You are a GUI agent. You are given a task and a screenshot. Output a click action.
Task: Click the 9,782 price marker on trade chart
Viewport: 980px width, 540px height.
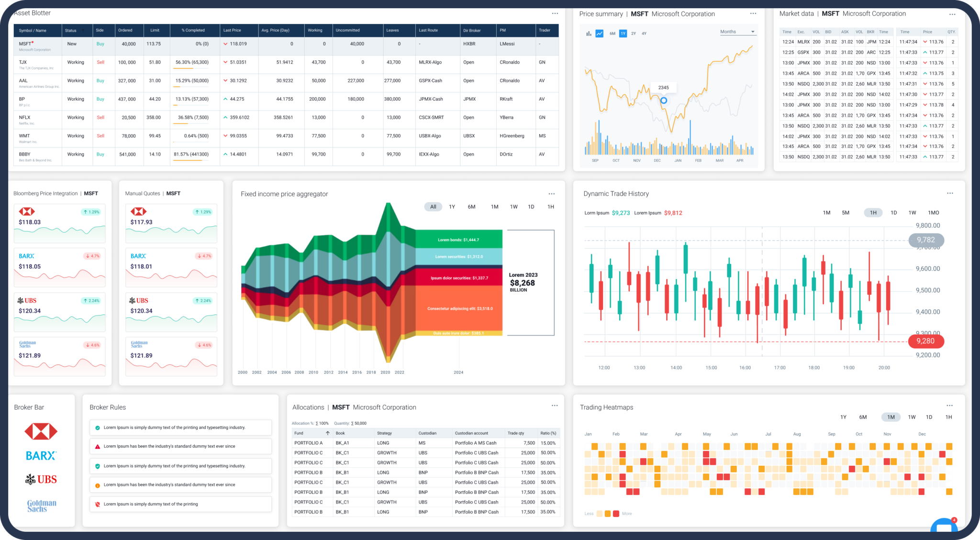pyautogui.click(x=926, y=240)
